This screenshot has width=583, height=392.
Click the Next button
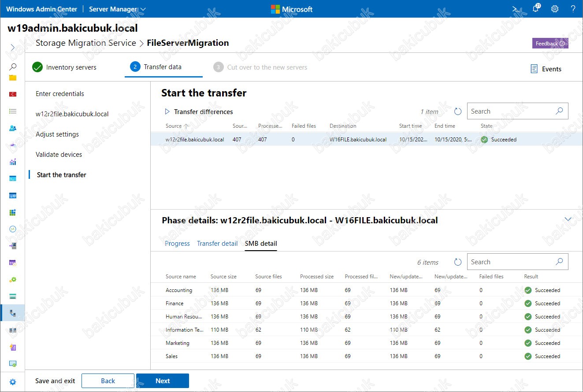tap(163, 381)
